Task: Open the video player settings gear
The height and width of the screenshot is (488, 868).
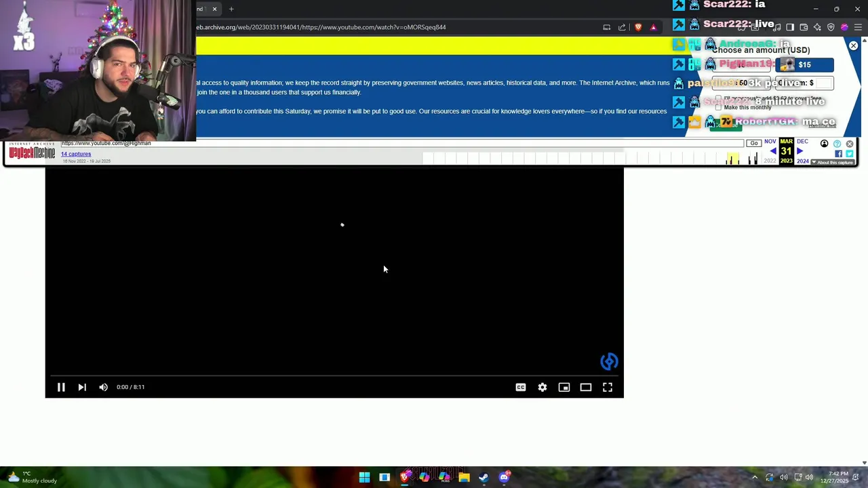Action: [542, 387]
